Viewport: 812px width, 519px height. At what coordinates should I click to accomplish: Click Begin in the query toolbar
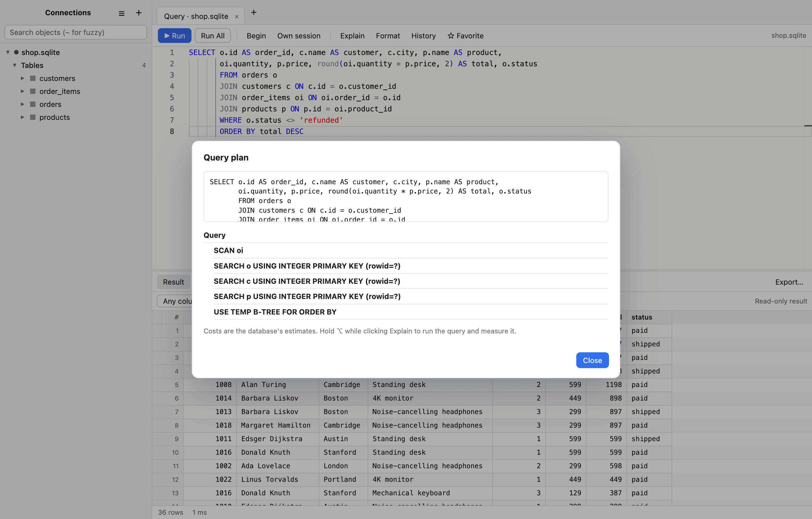[x=256, y=36]
